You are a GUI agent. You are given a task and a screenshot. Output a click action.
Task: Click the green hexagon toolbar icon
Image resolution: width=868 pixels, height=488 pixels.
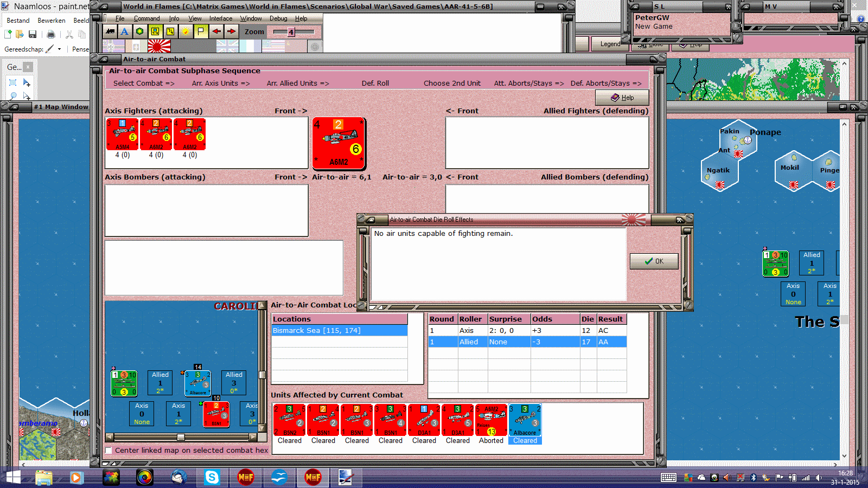(140, 31)
